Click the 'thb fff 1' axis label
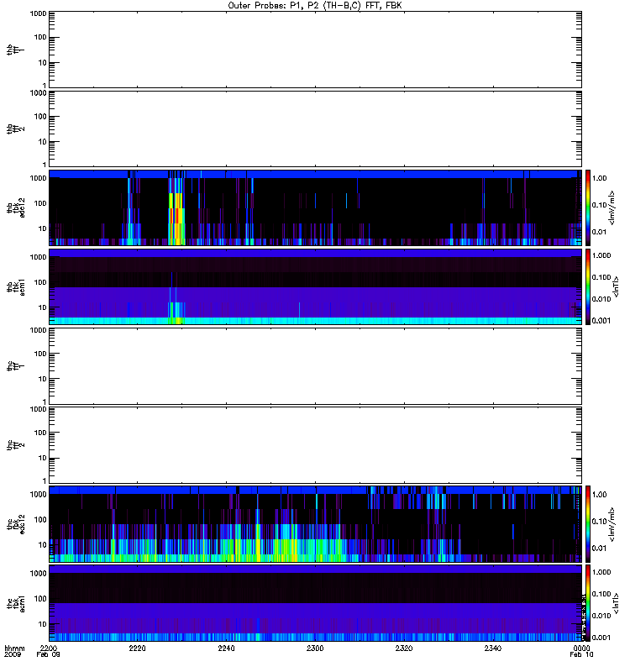This screenshot has width=630, height=672. pyautogui.click(x=15, y=50)
